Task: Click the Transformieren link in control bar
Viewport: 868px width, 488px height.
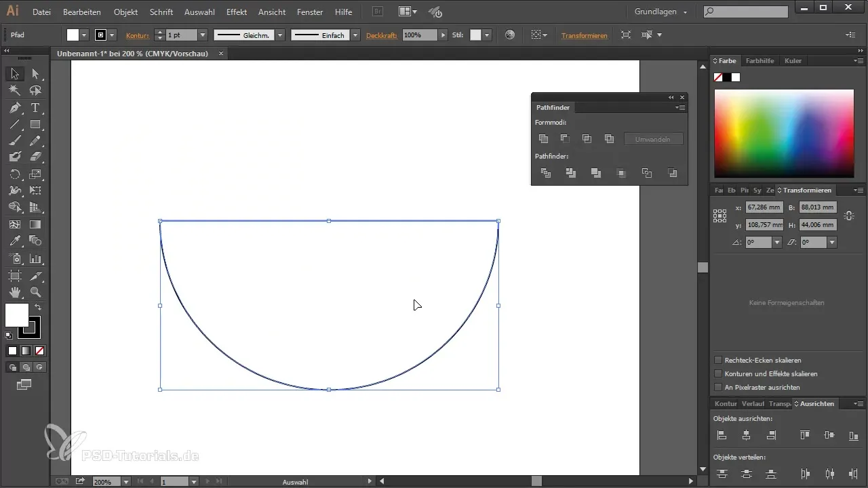Action: point(584,35)
